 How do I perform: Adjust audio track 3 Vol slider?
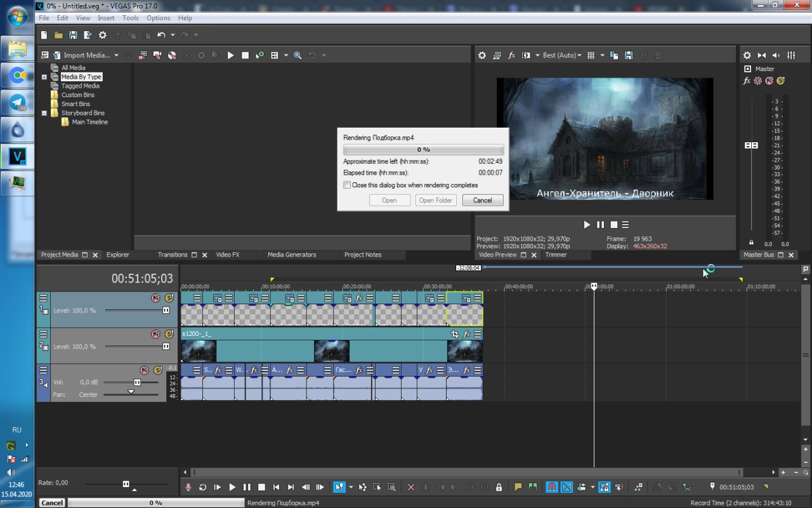coord(137,382)
